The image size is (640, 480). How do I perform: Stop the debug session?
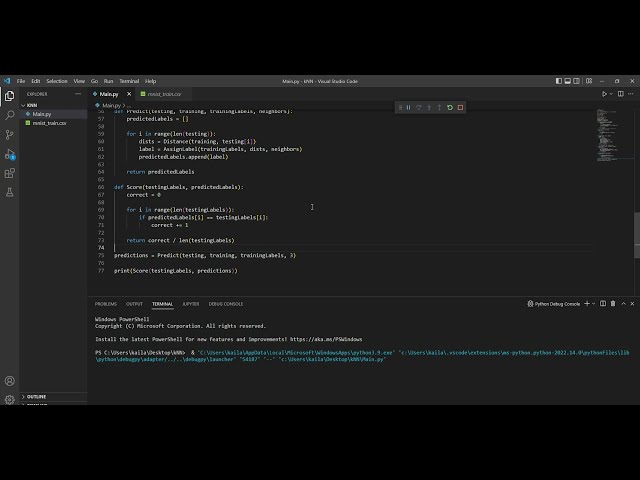[x=460, y=107]
